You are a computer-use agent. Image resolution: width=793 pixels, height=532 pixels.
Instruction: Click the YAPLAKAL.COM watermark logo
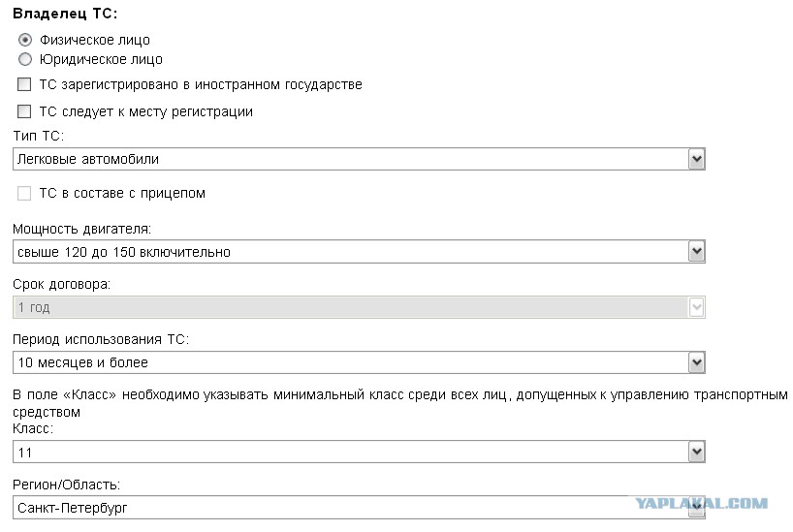tap(702, 503)
